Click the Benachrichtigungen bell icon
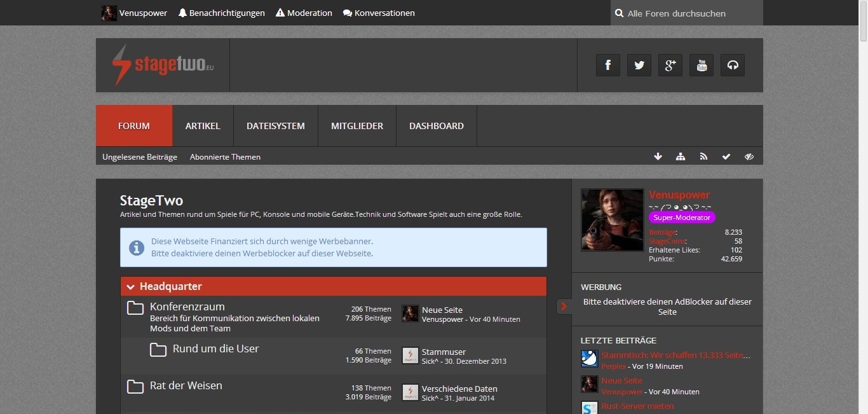The width and height of the screenshot is (868, 414). (x=182, y=13)
